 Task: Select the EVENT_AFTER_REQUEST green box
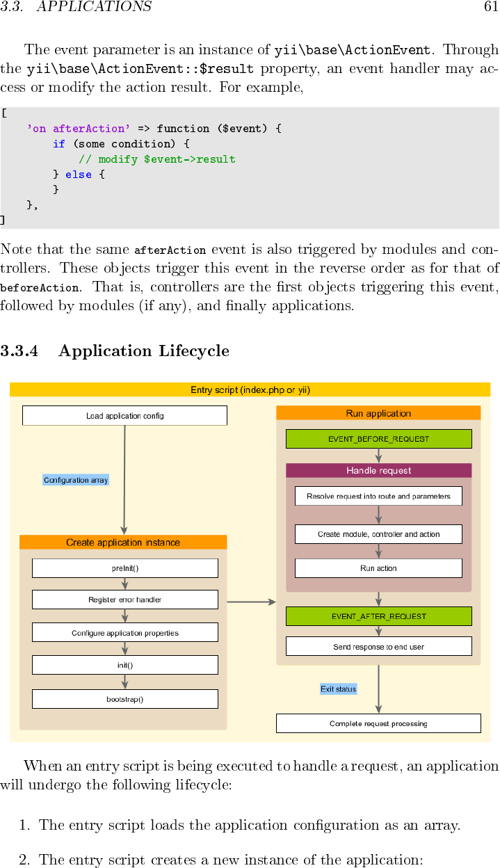pos(379,616)
